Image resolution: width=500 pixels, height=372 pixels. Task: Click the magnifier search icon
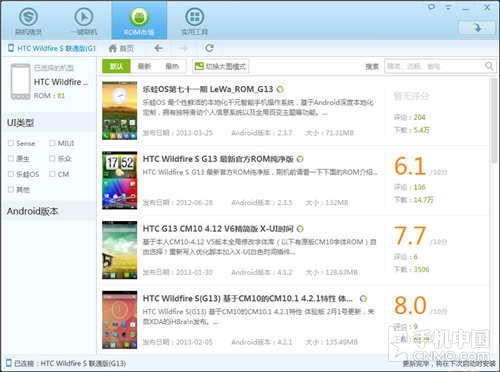[x=489, y=66]
